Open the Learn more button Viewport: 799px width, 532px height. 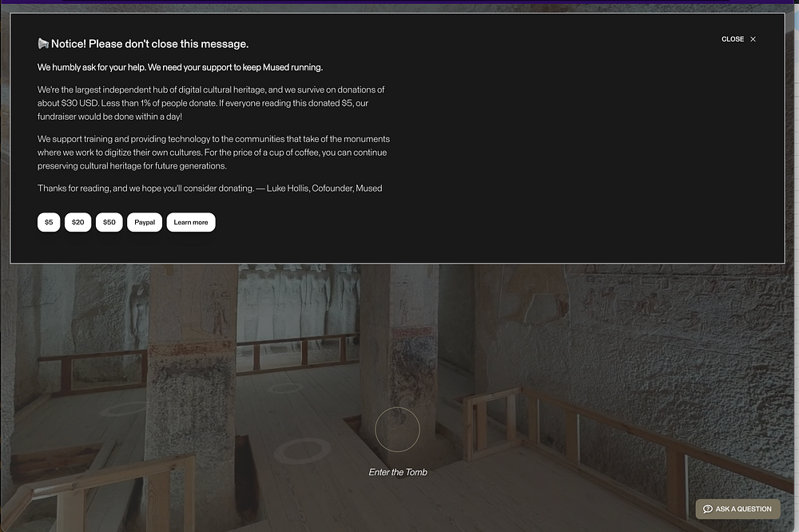tap(191, 222)
